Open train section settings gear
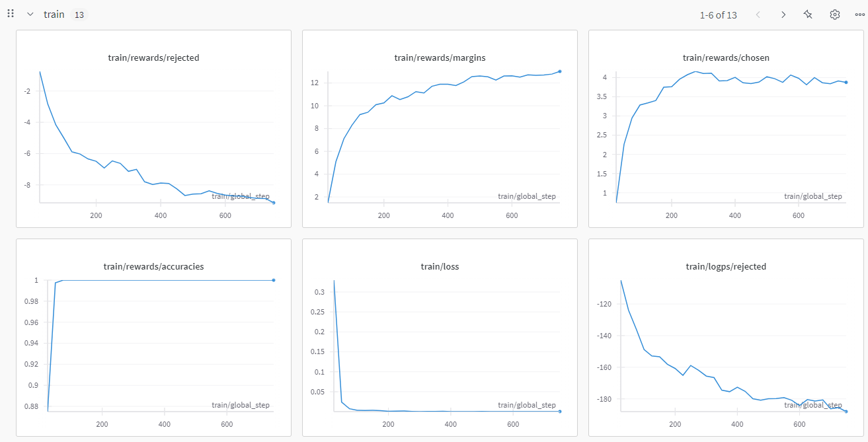The width and height of the screenshot is (868, 442). tap(834, 15)
